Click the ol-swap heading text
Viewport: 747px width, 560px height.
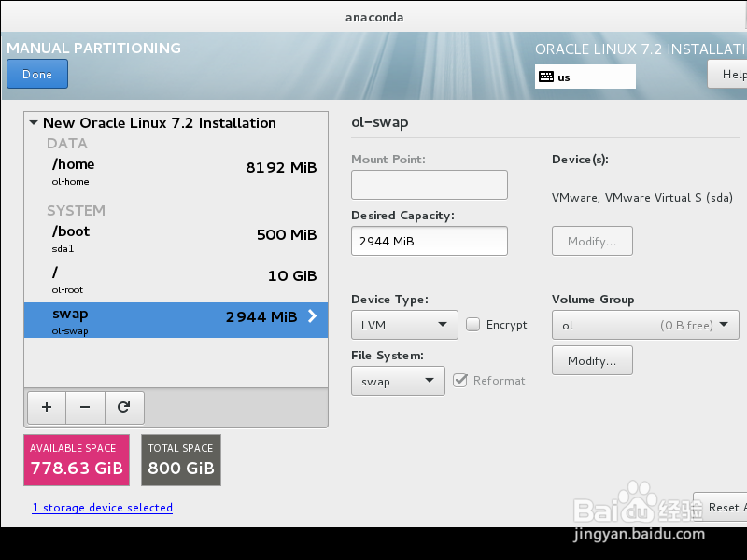(380, 122)
